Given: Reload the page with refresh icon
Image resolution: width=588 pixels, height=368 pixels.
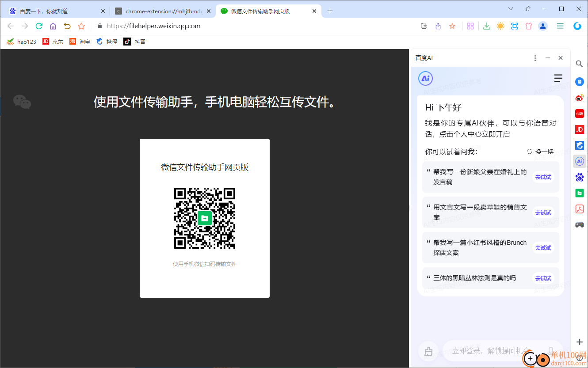Looking at the screenshot, I should coord(39,26).
